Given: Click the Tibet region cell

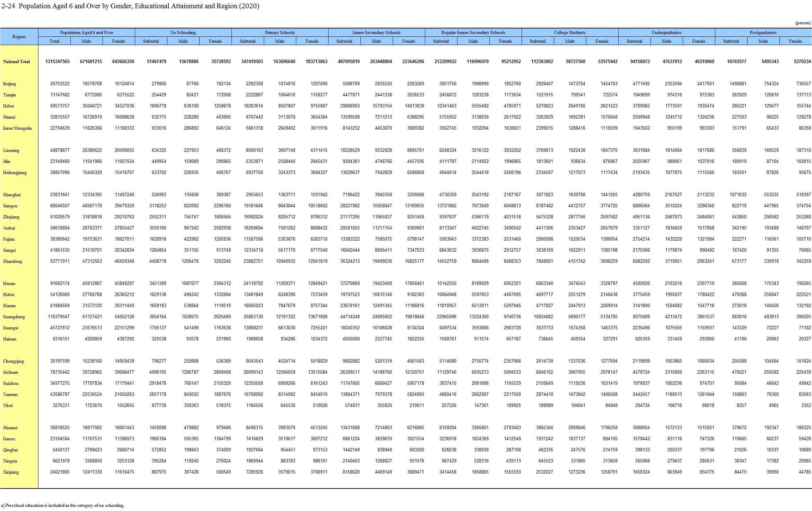Looking at the screenshot, I should click(x=8, y=406).
